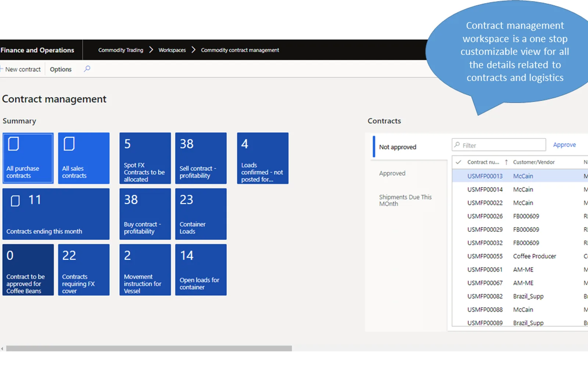Expand breadcrumb chevron after Workspaces

tap(193, 50)
